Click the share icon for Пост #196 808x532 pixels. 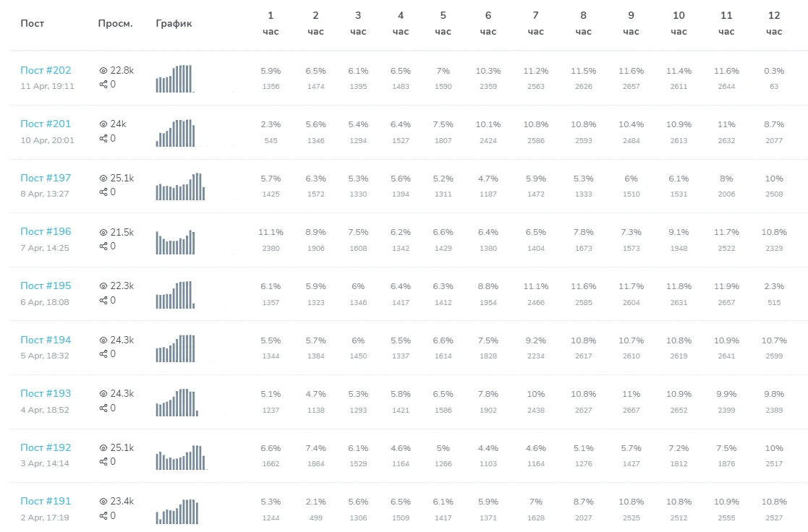click(103, 246)
